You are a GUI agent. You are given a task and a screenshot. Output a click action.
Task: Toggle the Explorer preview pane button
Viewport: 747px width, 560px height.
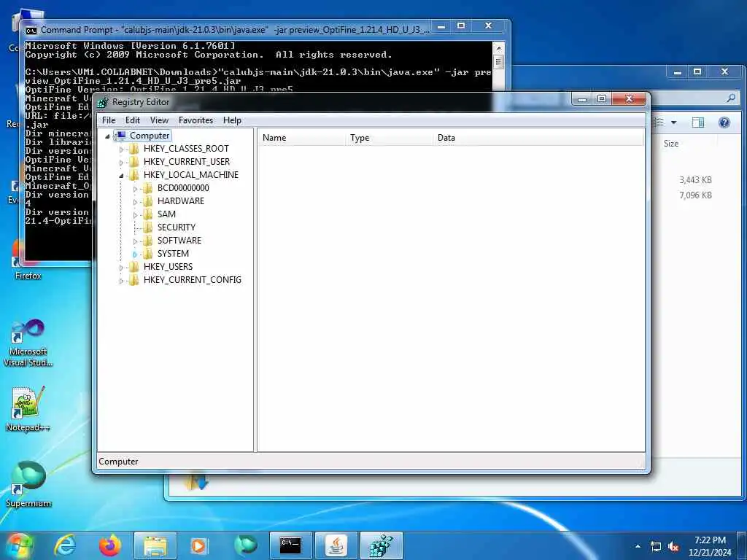pyautogui.click(x=698, y=122)
